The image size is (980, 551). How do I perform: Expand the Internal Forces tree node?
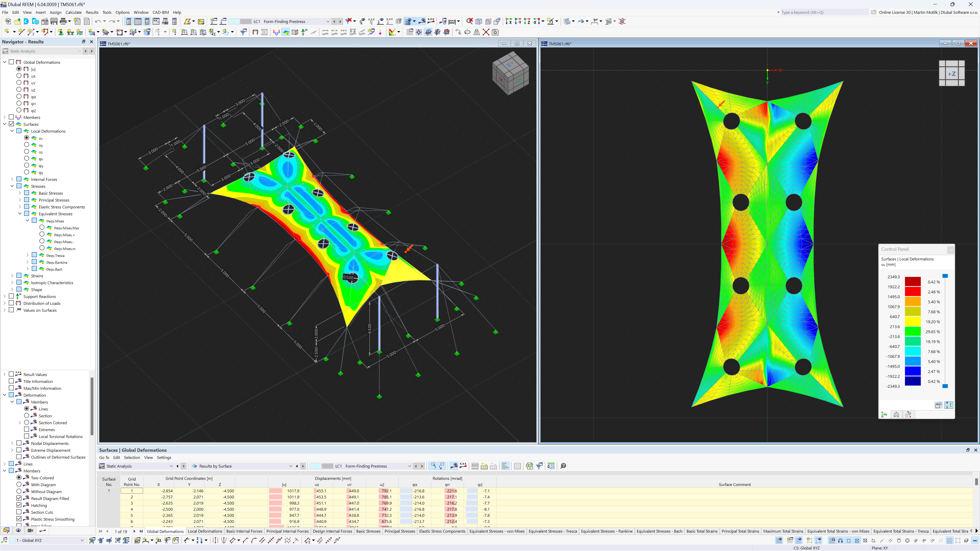[x=12, y=179]
